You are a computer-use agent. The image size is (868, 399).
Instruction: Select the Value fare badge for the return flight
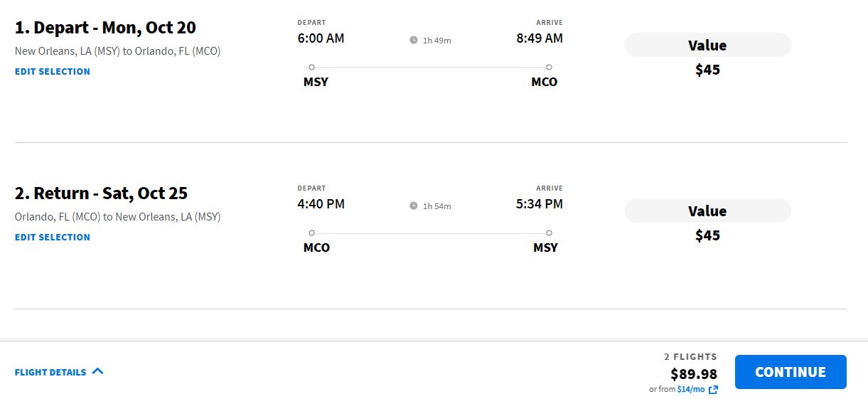pyautogui.click(x=707, y=211)
